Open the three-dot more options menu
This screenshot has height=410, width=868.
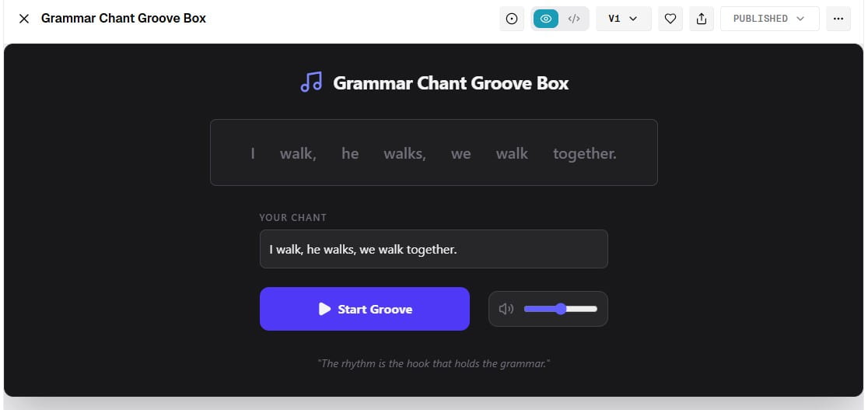(838, 19)
